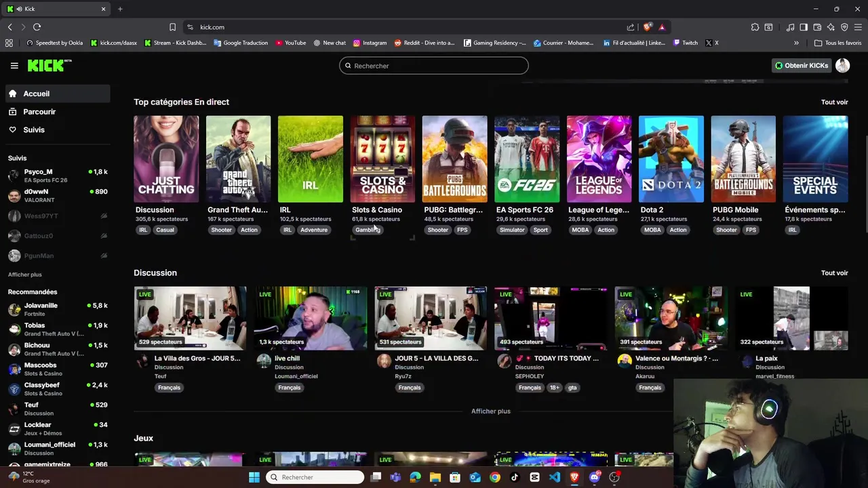Image resolution: width=868 pixels, height=488 pixels.
Task: Click Tout voir for Discussion section
Action: [x=834, y=273]
